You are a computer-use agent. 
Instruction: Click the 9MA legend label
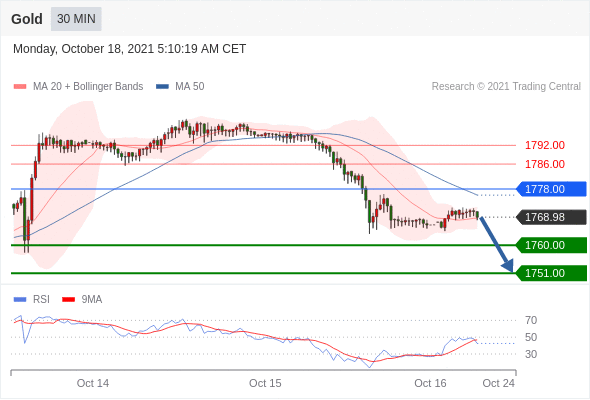[92, 300]
